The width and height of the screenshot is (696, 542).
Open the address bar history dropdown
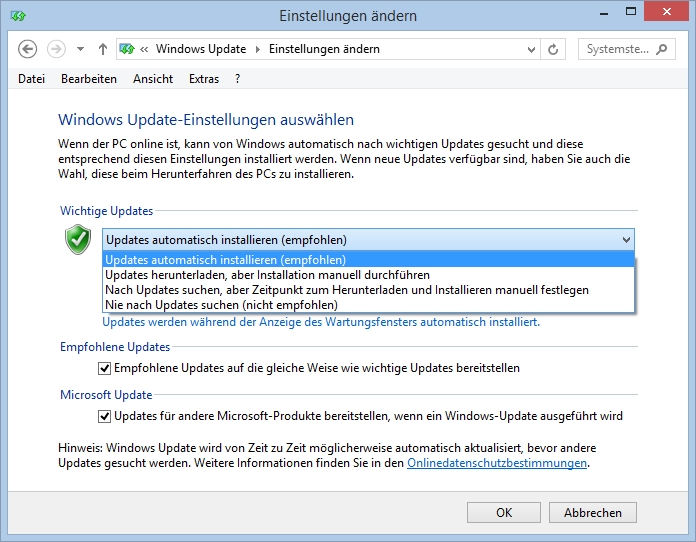(531, 49)
